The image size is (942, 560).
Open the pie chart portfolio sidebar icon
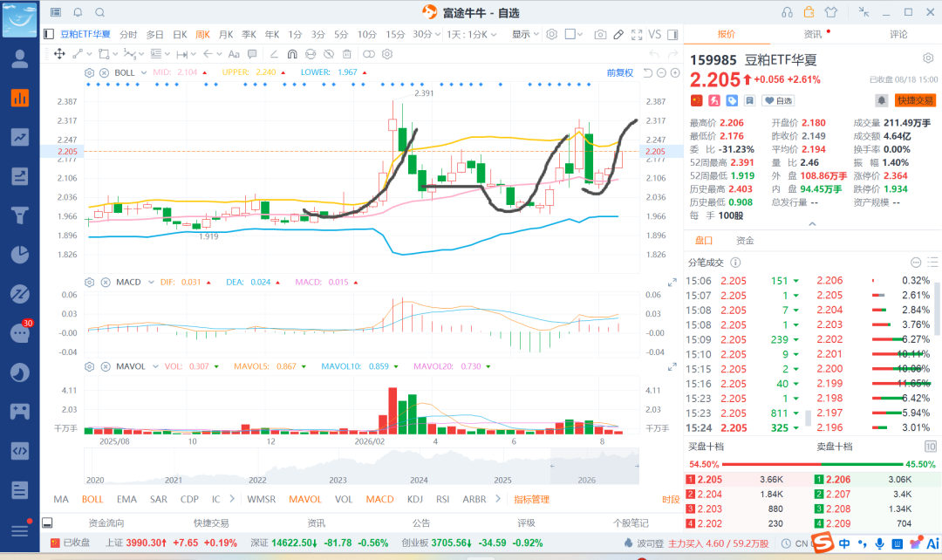pyautogui.click(x=20, y=254)
